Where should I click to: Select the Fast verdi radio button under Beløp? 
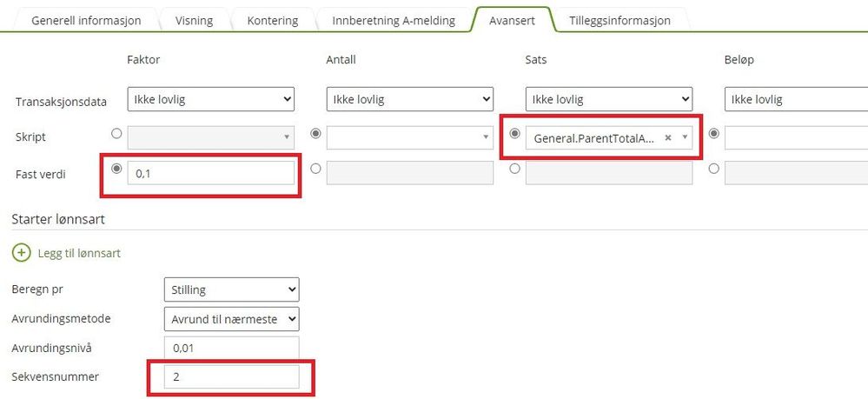tap(714, 169)
